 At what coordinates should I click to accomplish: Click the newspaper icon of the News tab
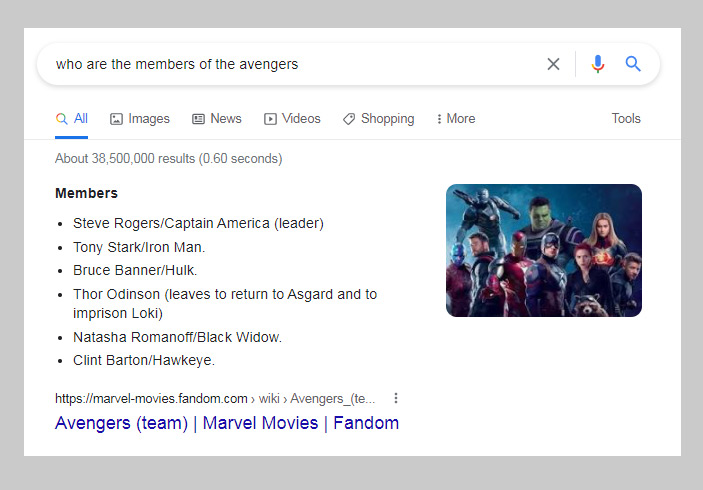(x=198, y=119)
